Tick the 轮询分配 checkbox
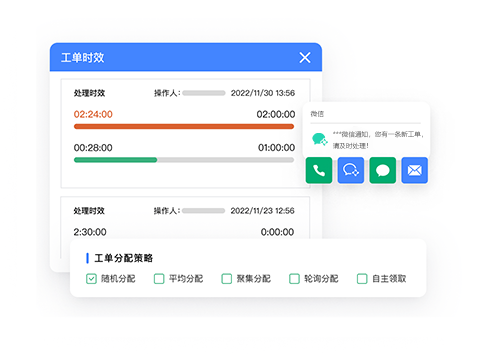Screen dimensions: 480x360 (294, 279)
